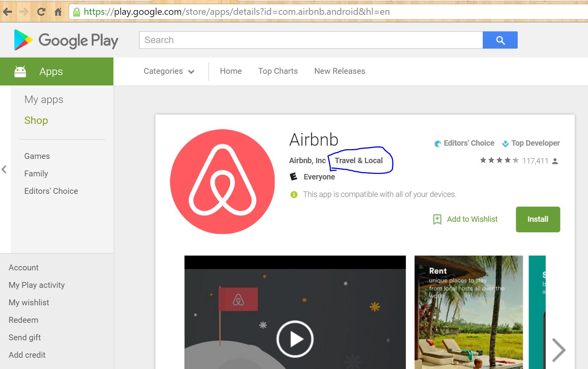This screenshot has height=369, width=588.
Task: Open the New Releases tab
Action: [x=340, y=71]
